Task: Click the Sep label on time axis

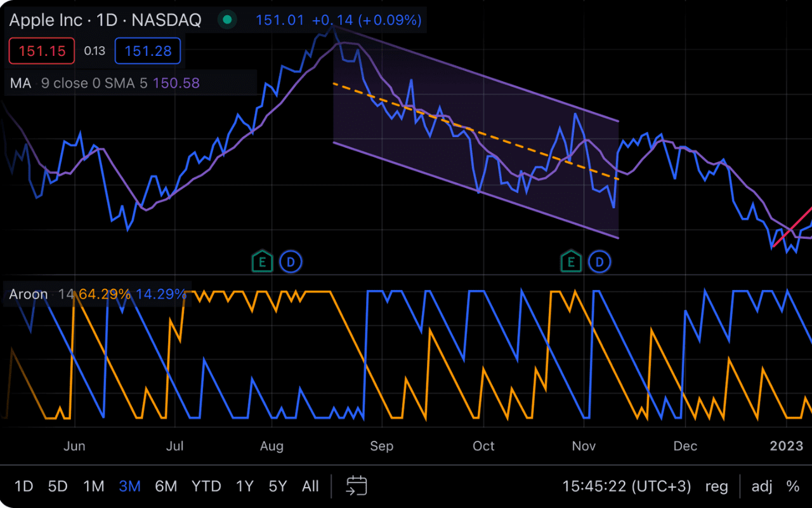Action: click(381, 446)
